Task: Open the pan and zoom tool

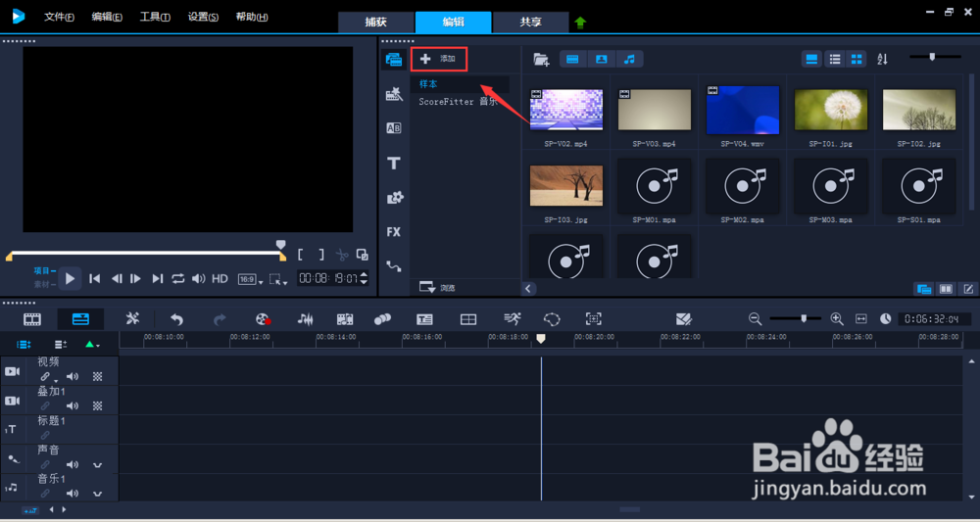Action: click(593, 319)
